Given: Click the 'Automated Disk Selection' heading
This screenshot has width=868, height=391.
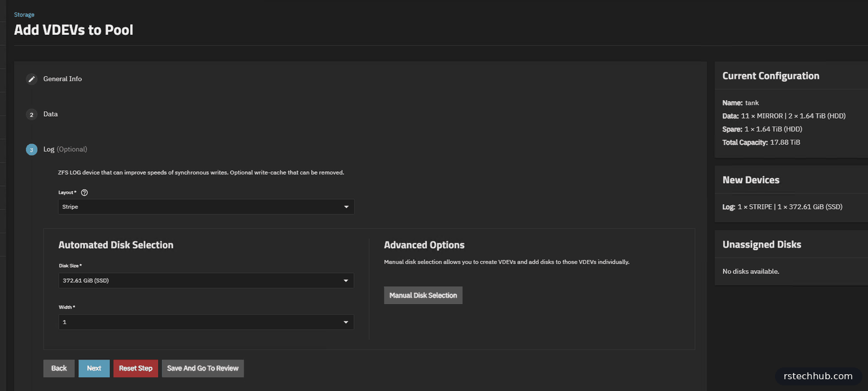Looking at the screenshot, I should pyautogui.click(x=116, y=245).
